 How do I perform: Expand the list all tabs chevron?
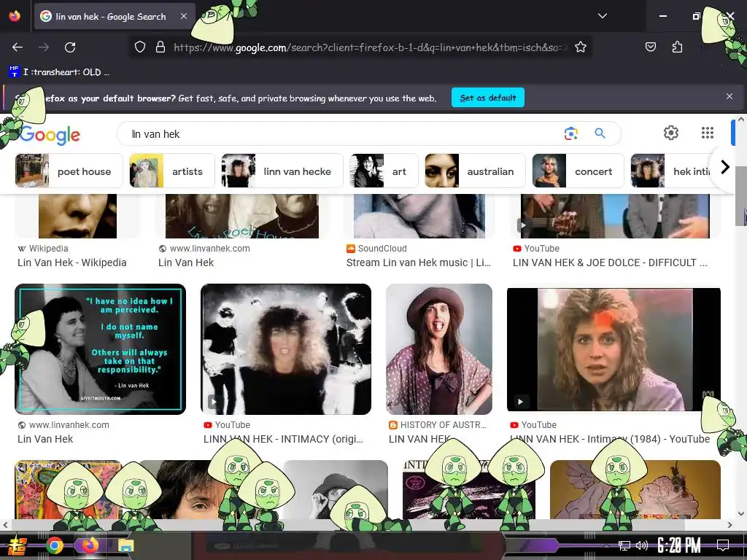603,16
